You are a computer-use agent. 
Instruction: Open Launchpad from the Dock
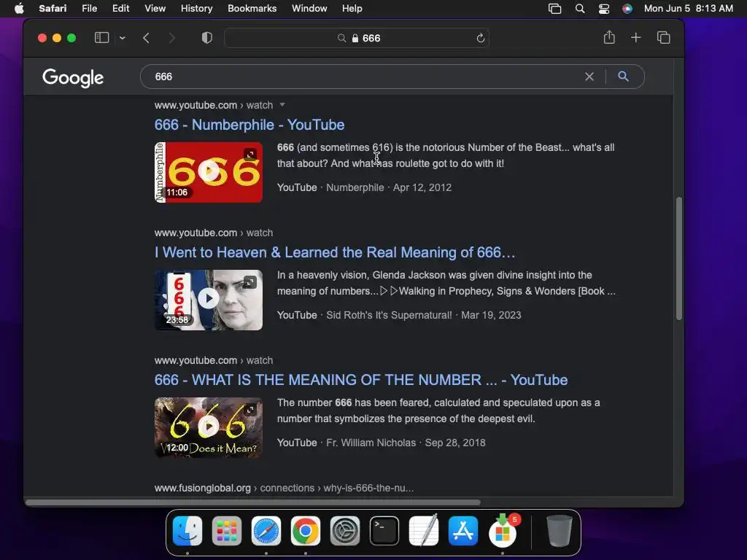coord(227,531)
